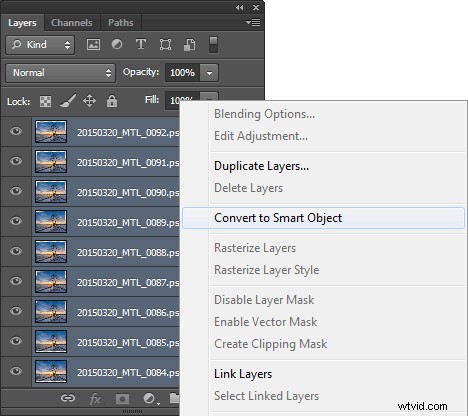Select thumbnail of layer 20150320_MTL_0090
468x416 pixels.
(x=51, y=191)
